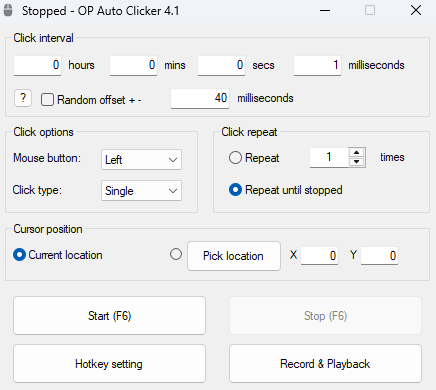
Task: Focus the repeat times number field
Action: click(x=329, y=157)
